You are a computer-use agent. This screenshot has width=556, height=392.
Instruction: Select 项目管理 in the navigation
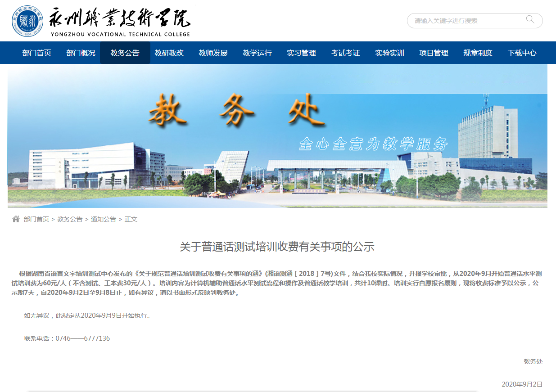[x=434, y=53]
